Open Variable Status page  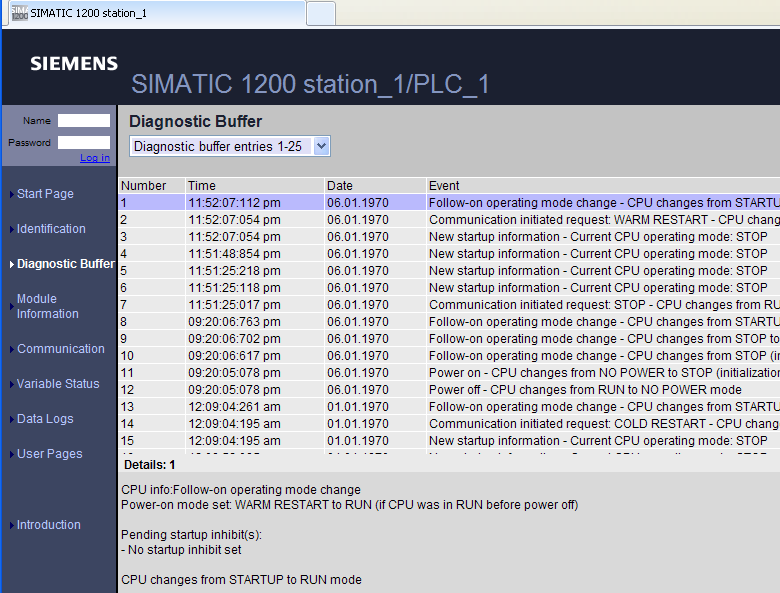click(x=58, y=384)
